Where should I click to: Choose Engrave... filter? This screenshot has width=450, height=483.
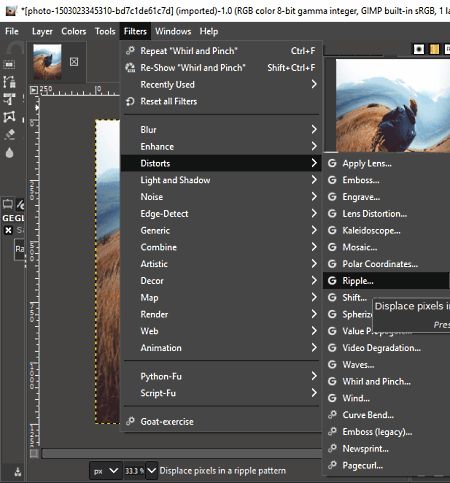pyautogui.click(x=387, y=197)
